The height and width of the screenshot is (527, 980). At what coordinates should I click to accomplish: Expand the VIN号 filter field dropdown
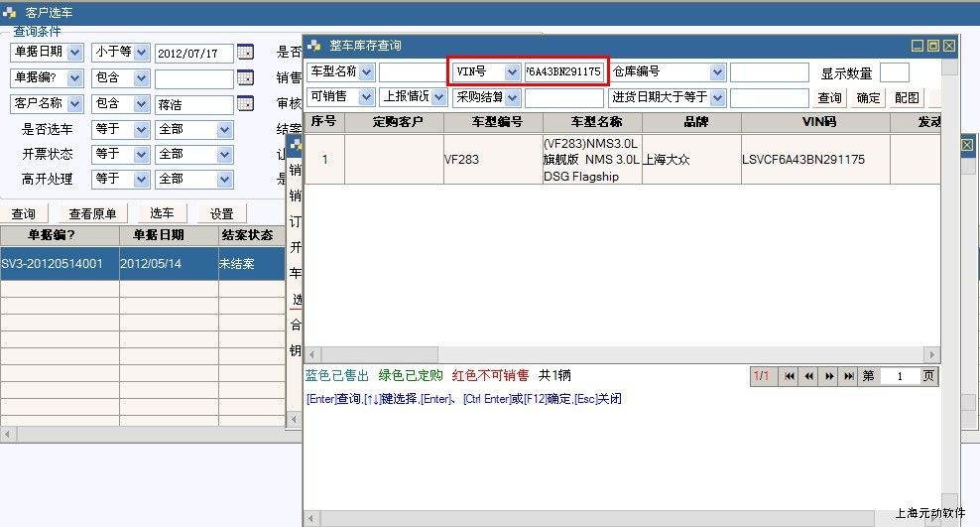click(512, 72)
